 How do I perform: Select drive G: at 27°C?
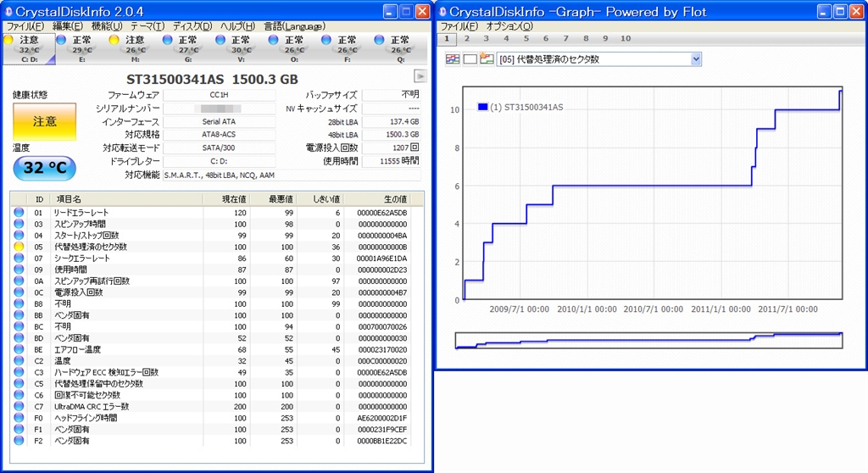pos(187,48)
